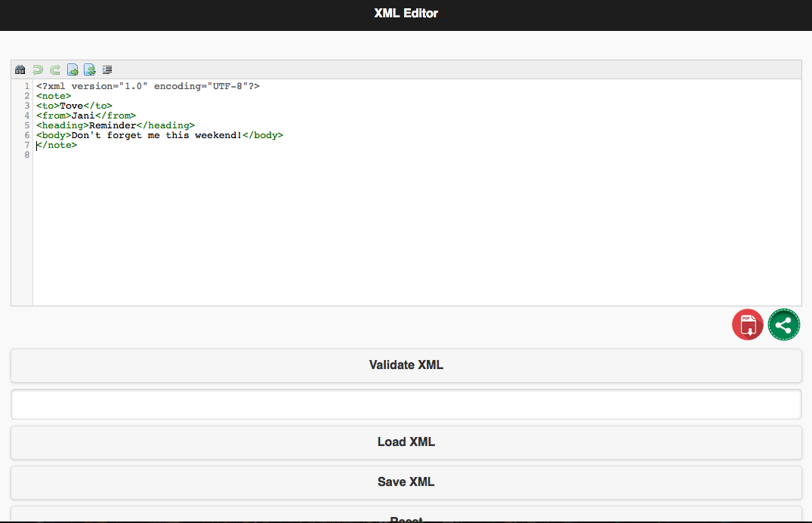Click the name Jani in the from element
Screen dimensions: 812x523
click(x=83, y=115)
